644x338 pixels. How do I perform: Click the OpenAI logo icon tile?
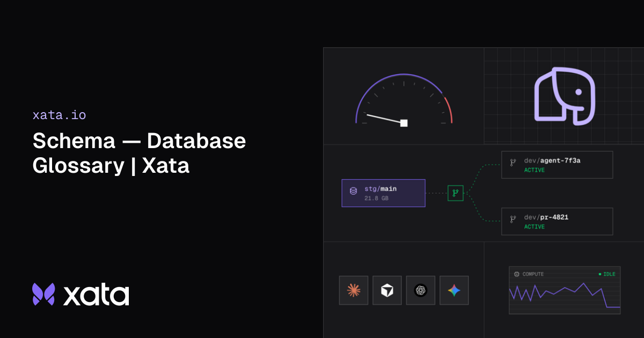tap(421, 290)
